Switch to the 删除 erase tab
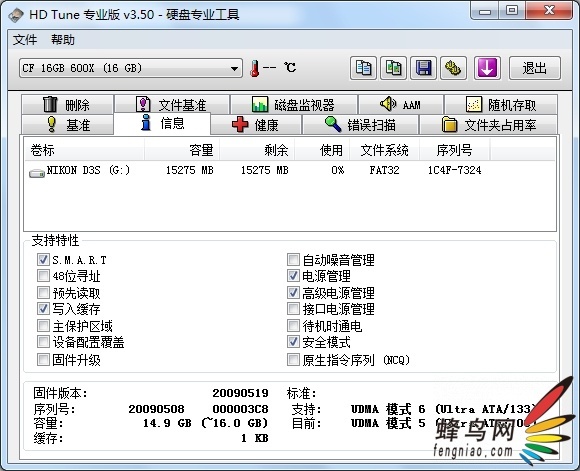580x471 pixels. [67, 105]
